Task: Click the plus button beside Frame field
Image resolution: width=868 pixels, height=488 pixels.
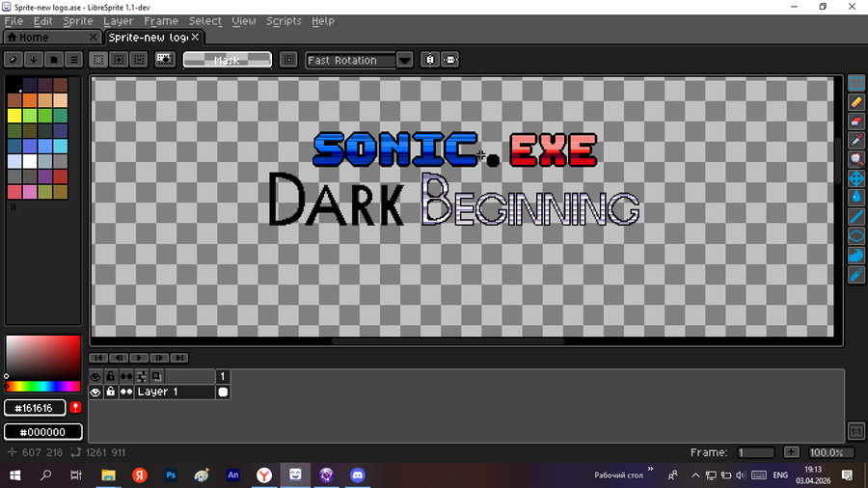Action: 792,452
